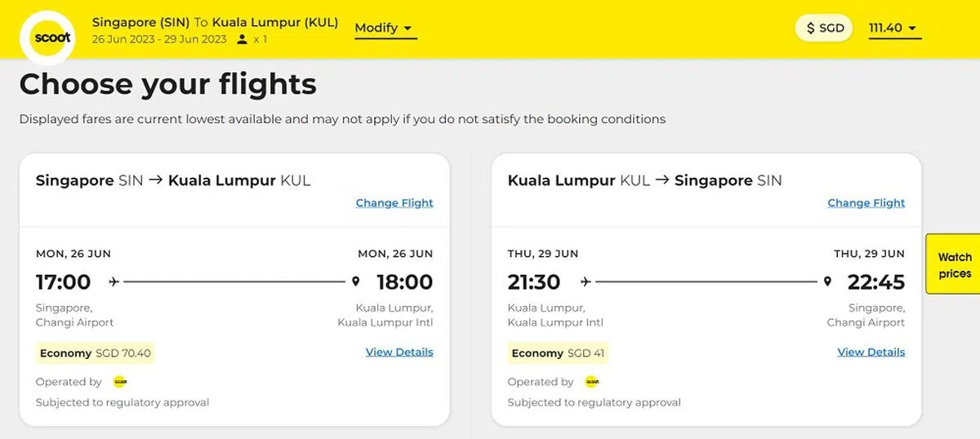This screenshot has width=980, height=439.
Task: Click Scoot operator logo on return card
Action: (x=592, y=382)
